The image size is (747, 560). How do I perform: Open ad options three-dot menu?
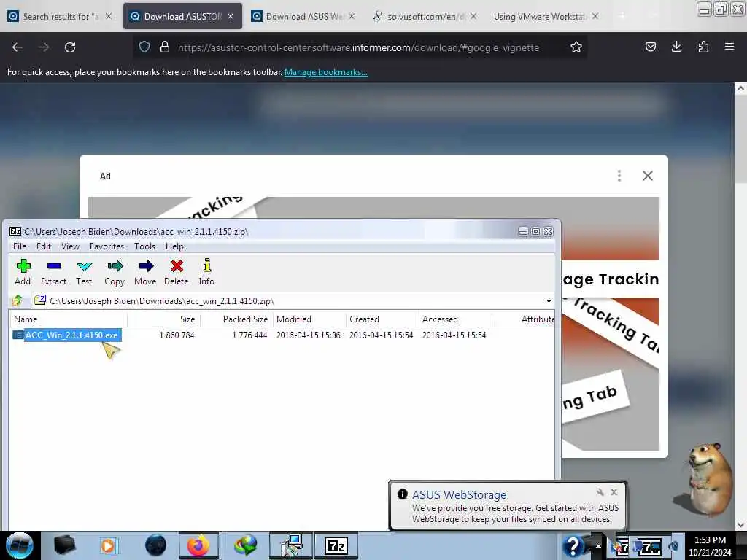pos(619,176)
